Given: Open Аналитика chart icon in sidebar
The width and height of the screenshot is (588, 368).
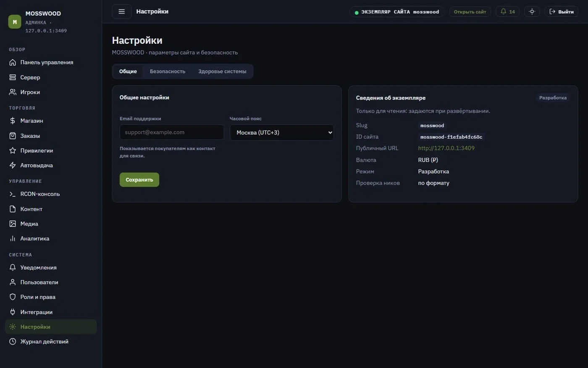Looking at the screenshot, I should 13,238.
